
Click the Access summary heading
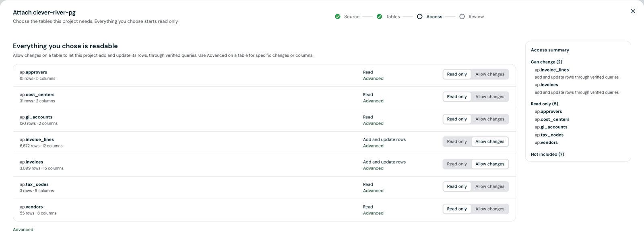coord(550,50)
